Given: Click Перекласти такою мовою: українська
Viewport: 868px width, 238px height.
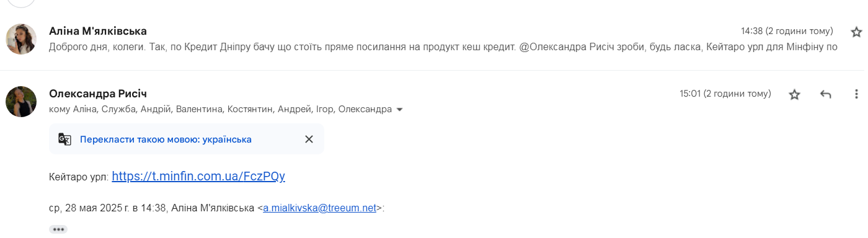Looking at the screenshot, I should [x=166, y=139].
